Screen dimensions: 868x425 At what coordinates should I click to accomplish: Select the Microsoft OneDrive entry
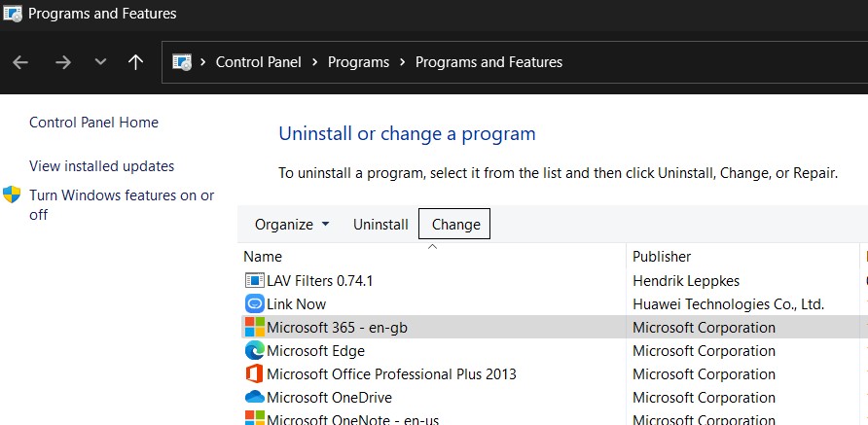329,398
